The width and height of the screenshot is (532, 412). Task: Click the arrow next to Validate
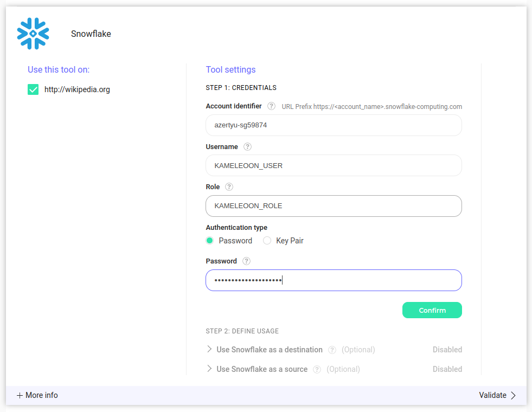[513, 395]
